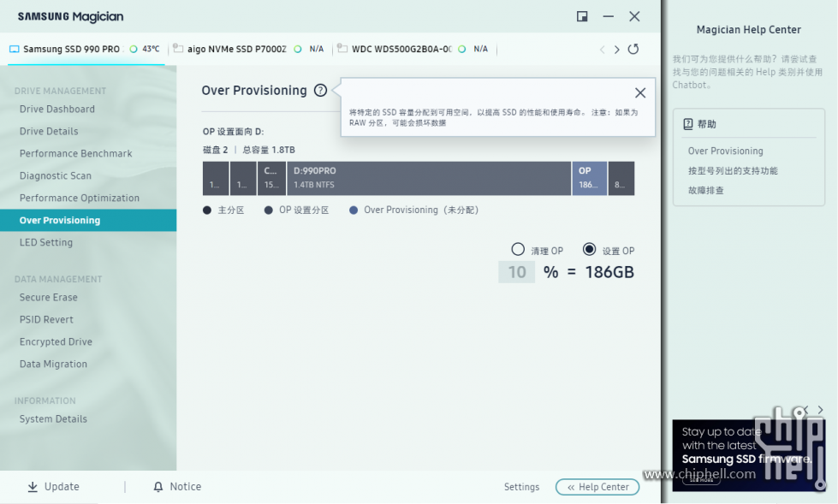Open the Notice panel

[x=177, y=486]
